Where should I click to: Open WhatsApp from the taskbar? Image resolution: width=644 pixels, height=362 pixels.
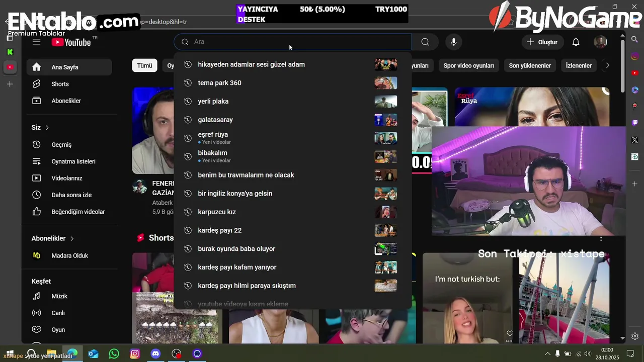(114, 354)
